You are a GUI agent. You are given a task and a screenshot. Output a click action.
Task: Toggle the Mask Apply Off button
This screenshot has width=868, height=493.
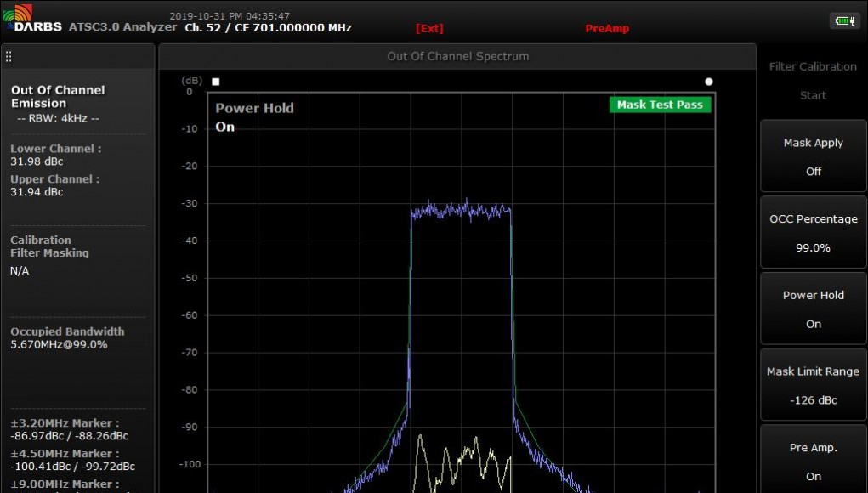click(814, 156)
